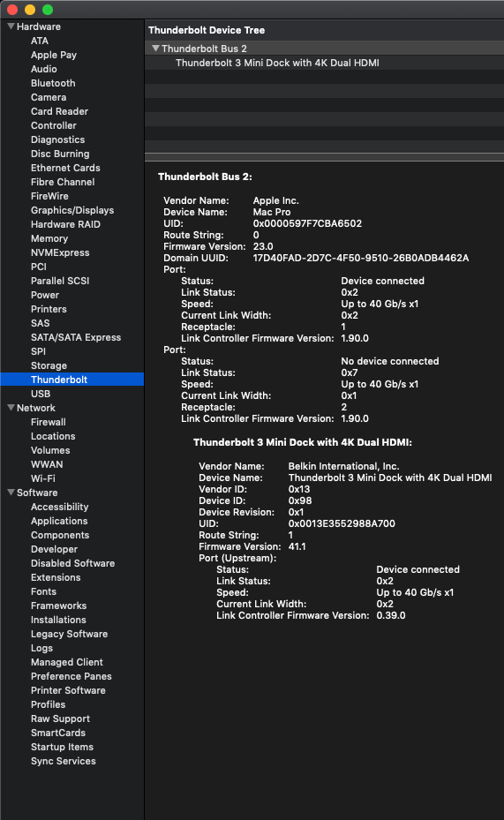Select Wi-Fi in the sidebar
The height and width of the screenshot is (820, 504).
point(43,478)
